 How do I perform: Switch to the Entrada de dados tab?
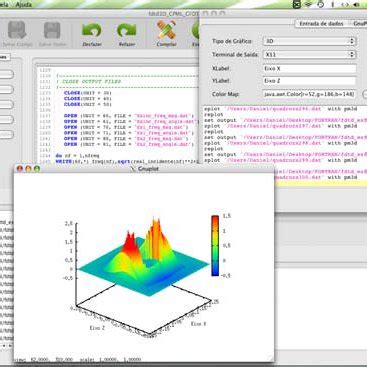321,24
